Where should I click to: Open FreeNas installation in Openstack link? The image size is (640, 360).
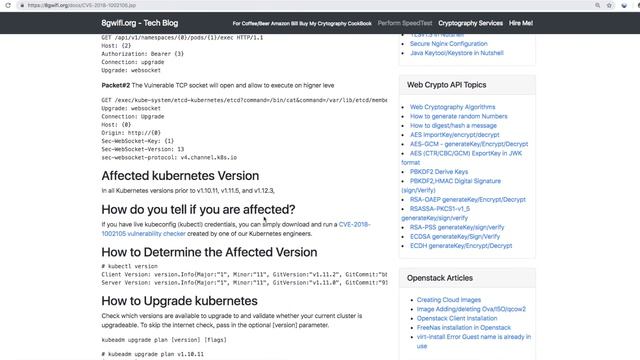click(x=464, y=328)
